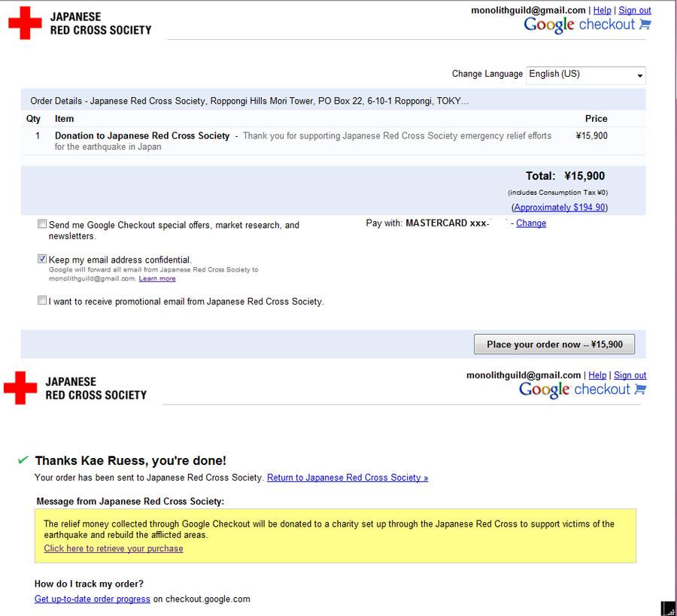This screenshot has height=616, width=677.
Task: Click the top Google Checkout cart logo
Action: tap(587, 25)
